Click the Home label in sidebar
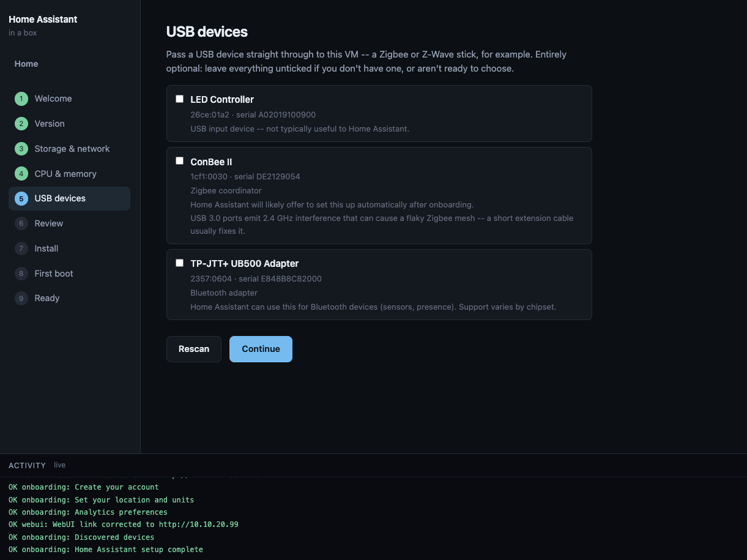Screen dimensions: 747x560 [x=26, y=64]
